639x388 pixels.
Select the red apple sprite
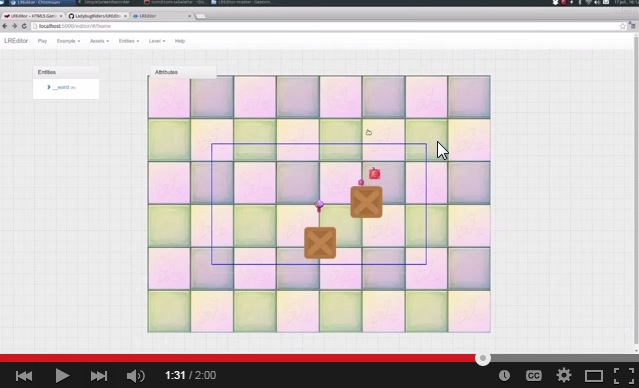coord(375,174)
